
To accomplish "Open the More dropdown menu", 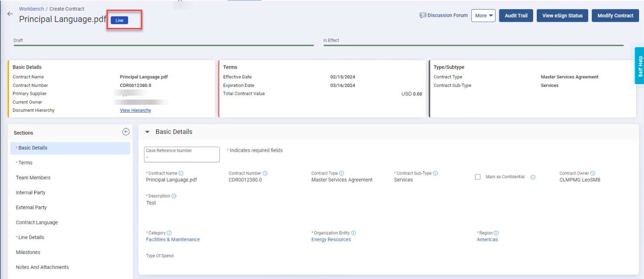I will [483, 16].
